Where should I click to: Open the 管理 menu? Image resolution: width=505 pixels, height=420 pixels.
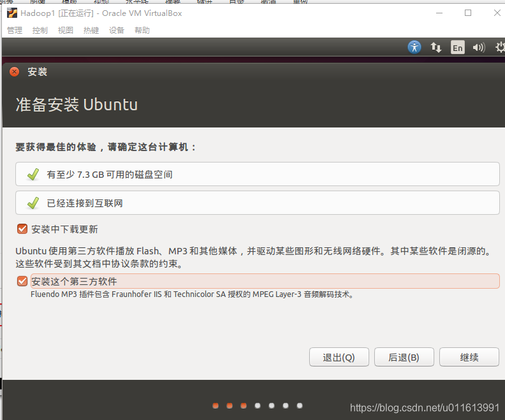(x=15, y=30)
